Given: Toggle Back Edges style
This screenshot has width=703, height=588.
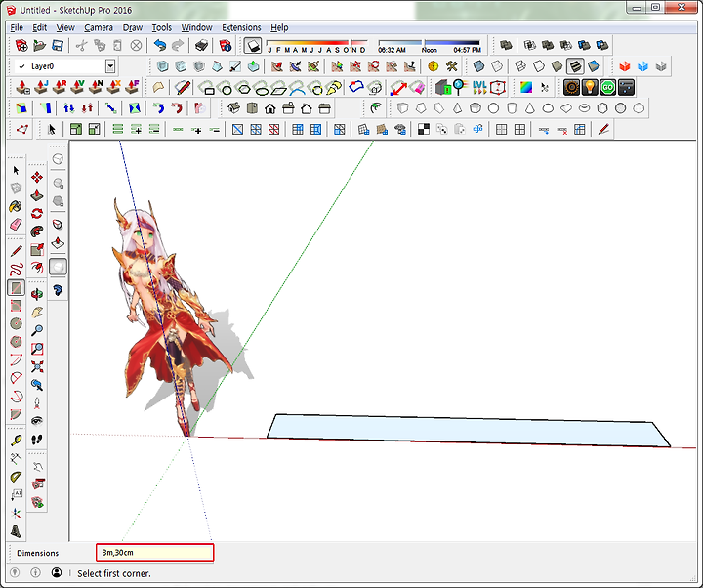Looking at the screenshot, I should click(x=497, y=66).
